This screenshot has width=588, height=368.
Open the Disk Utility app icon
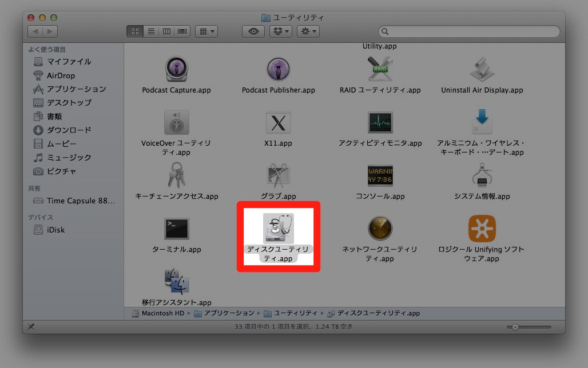pyautogui.click(x=278, y=229)
